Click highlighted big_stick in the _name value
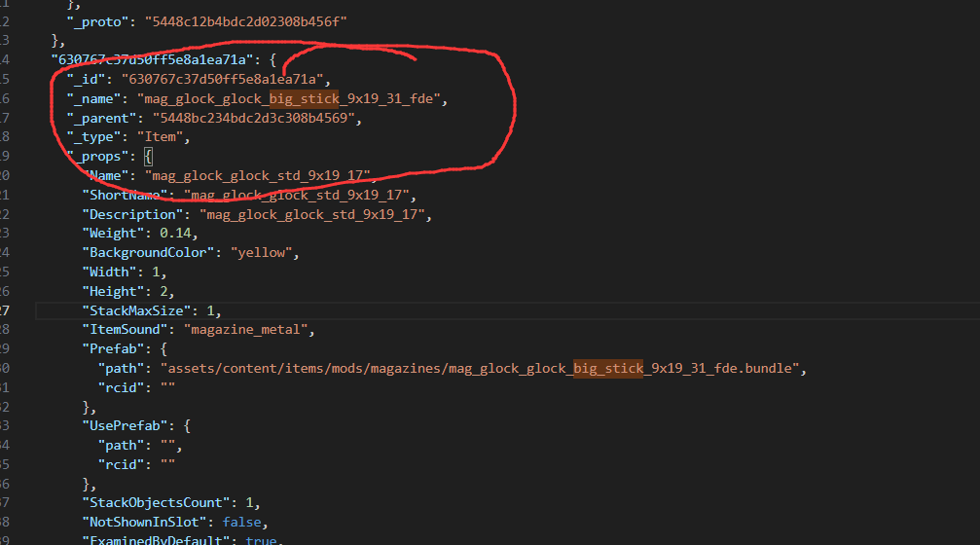This screenshot has height=545, width=980. click(304, 98)
